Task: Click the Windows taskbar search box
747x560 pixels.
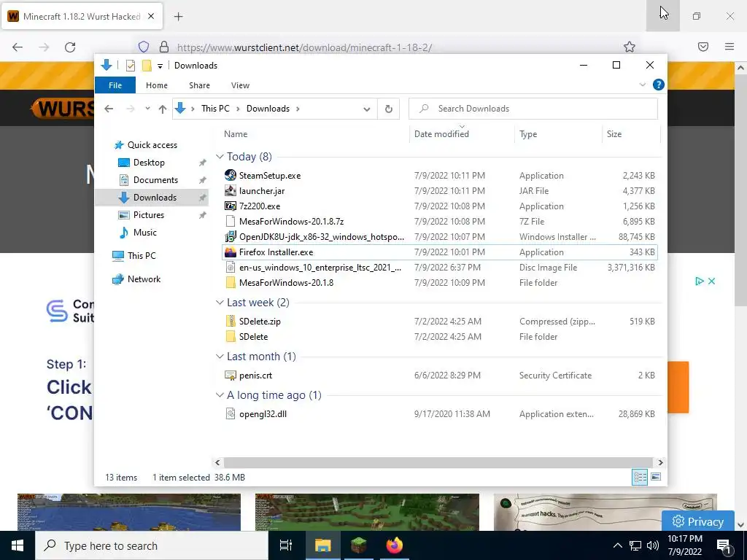Action: (x=152, y=545)
